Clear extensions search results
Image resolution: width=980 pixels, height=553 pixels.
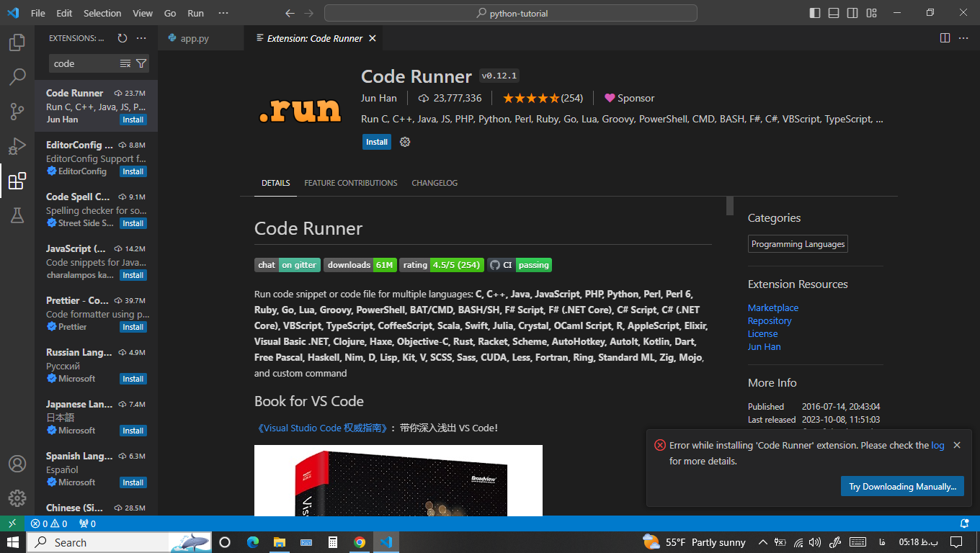[125, 63]
